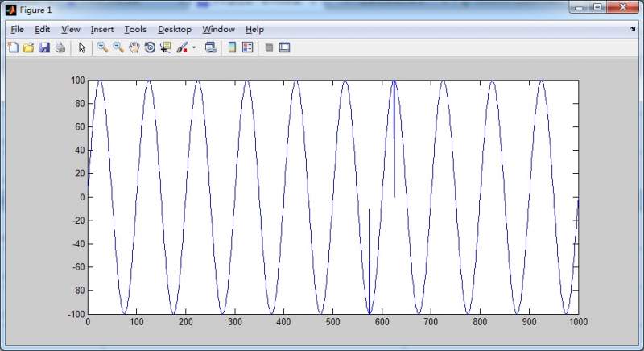
Task: Open an existing file
Action: click(x=28, y=47)
